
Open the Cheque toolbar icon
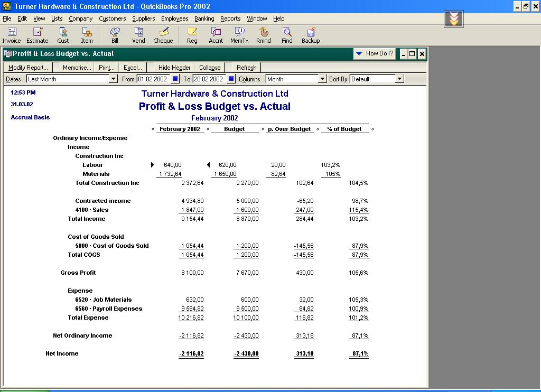pyautogui.click(x=163, y=35)
